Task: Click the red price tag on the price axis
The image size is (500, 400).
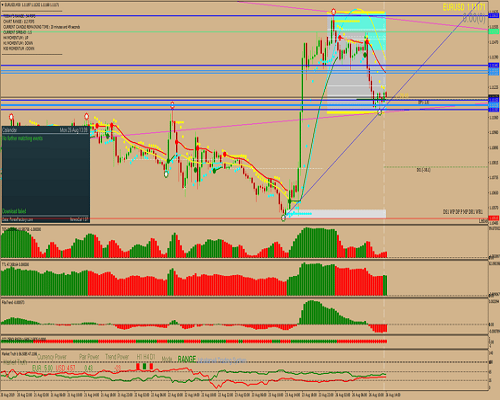Action: point(493,218)
